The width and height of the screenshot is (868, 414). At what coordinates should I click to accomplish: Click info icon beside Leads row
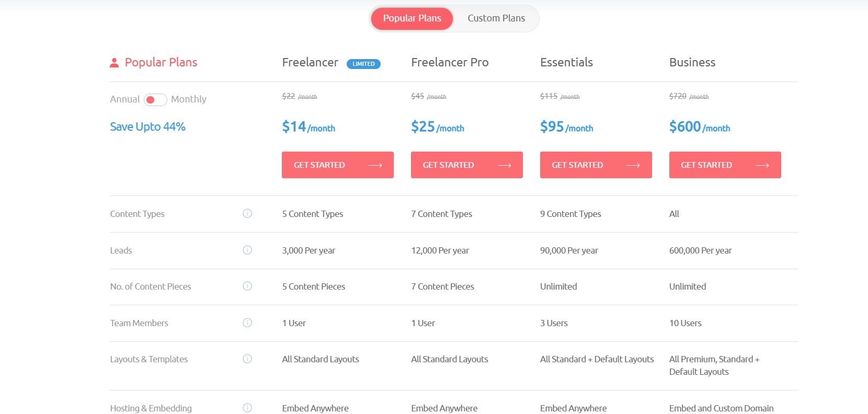tap(247, 250)
